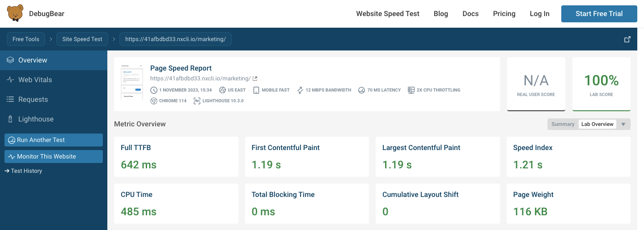Screen dimensions: 644x230
Task: Open the Largest Contentful Paint metric card
Action: tap(437, 157)
